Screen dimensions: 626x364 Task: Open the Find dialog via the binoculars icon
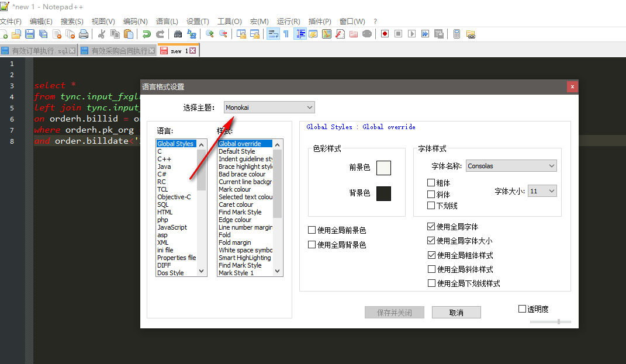177,33
